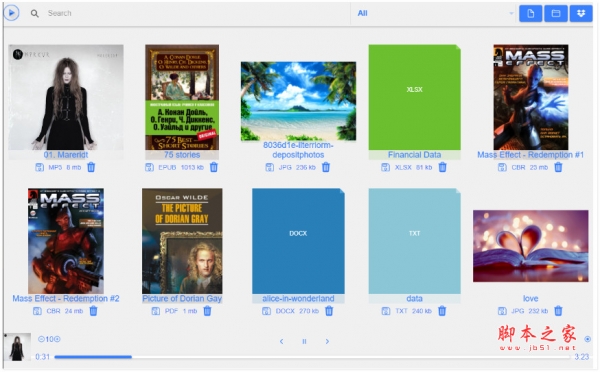Open the 01. Mareridt file name link
Image resolution: width=600 pixels, height=372 pixels.
click(x=66, y=155)
